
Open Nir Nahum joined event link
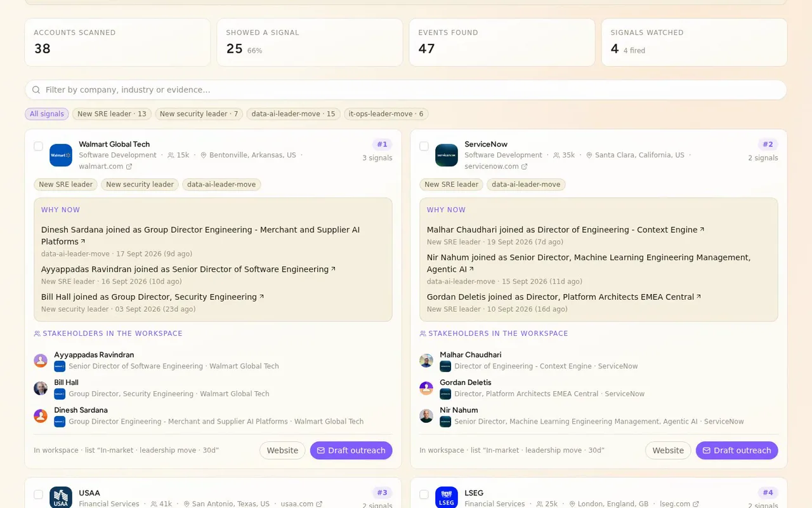[589, 263]
